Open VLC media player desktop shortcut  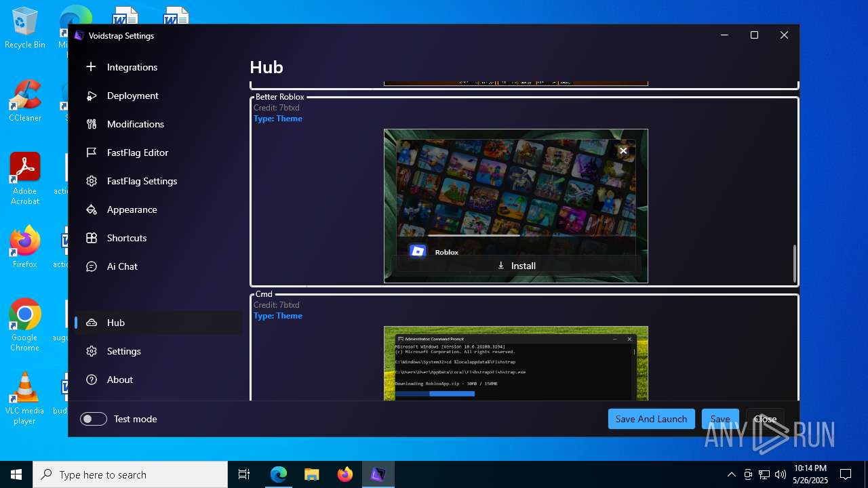tap(25, 399)
